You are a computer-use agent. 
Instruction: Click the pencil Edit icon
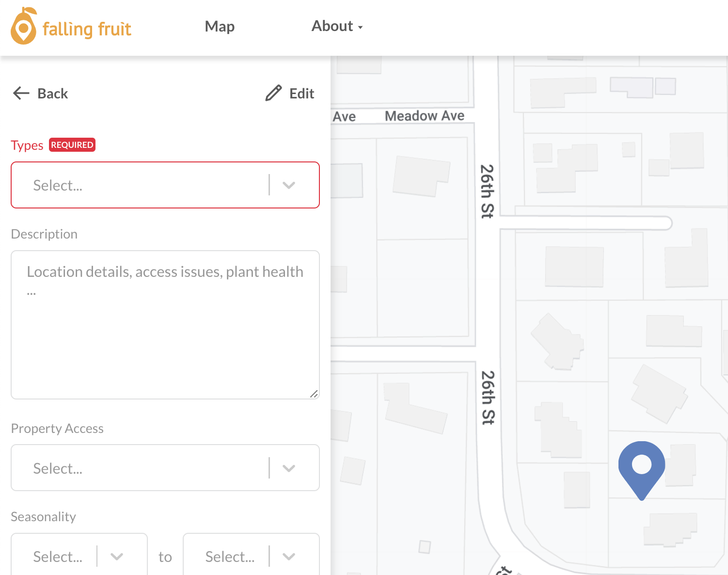click(273, 93)
